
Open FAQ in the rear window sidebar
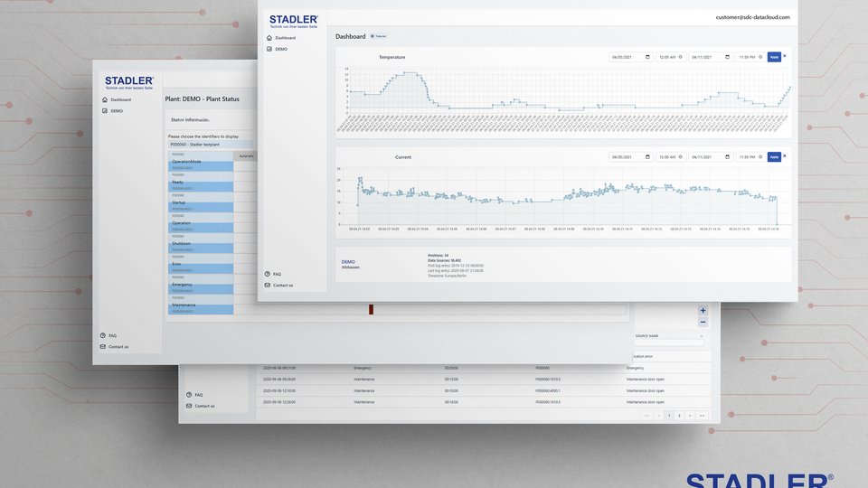199,395
